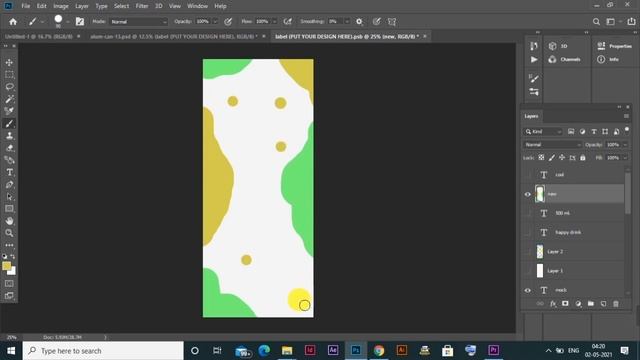Open the Smoothing options gear
This screenshot has width=640, height=360.
coord(359,22)
